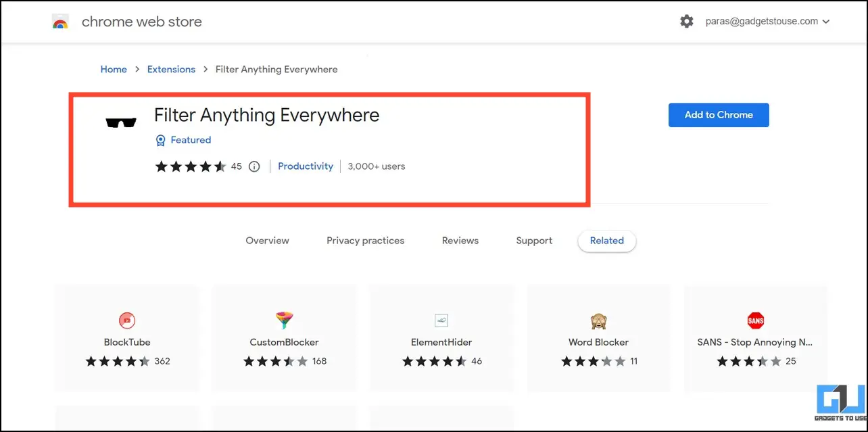Open the Support tab

tap(534, 241)
